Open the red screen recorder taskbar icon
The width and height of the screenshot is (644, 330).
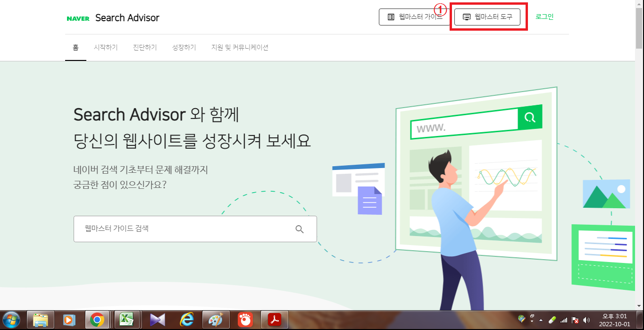pyautogui.click(x=245, y=320)
